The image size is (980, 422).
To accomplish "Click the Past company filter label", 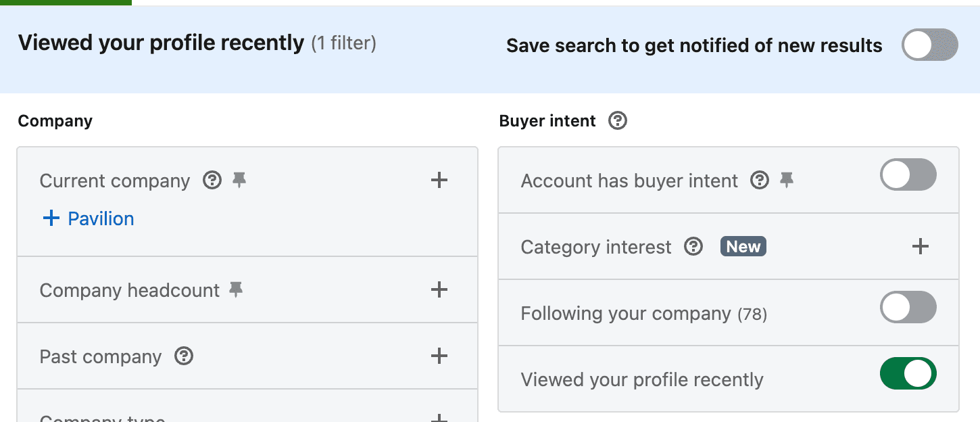I will pos(101,357).
